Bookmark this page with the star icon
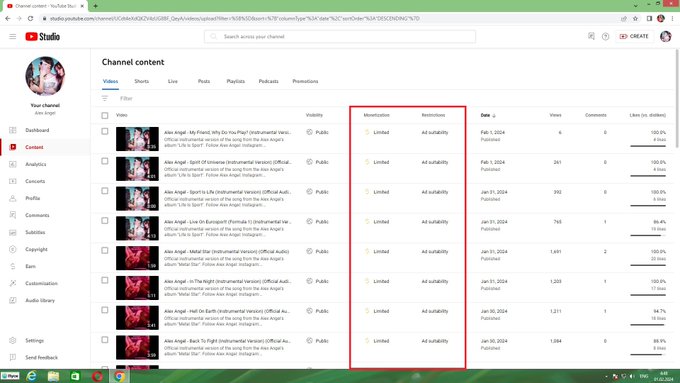680x383 pixels. click(x=635, y=18)
